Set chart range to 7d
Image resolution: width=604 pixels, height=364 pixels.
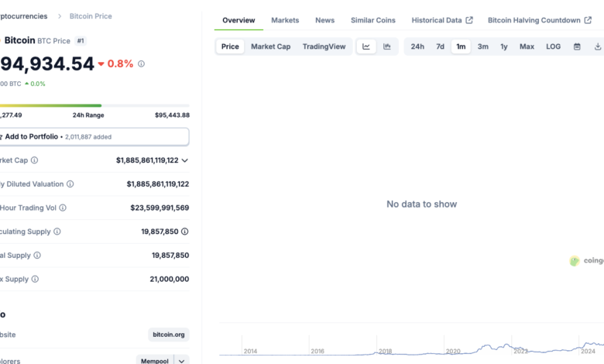[x=440, y=46]
